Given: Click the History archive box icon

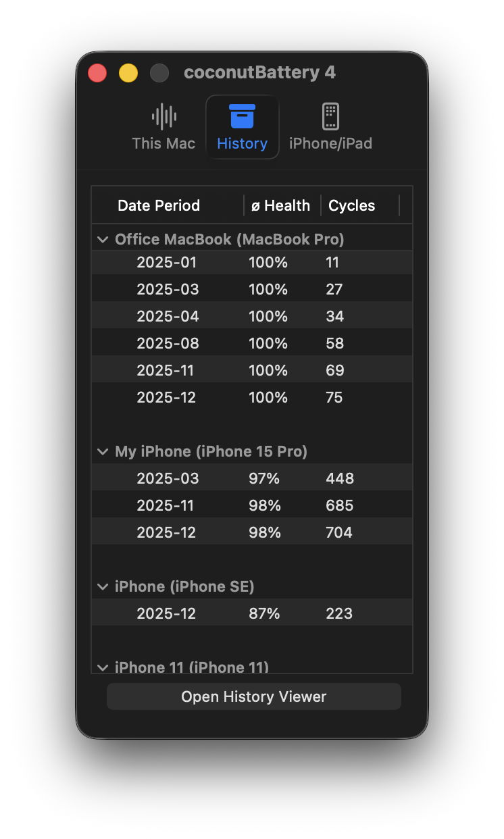Looking at the screenshot, I should pos(242,116).
